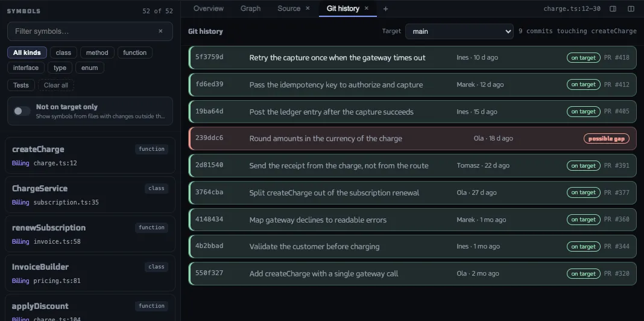
Task: Clear the filter symbols field
Action: click(160, 31)
